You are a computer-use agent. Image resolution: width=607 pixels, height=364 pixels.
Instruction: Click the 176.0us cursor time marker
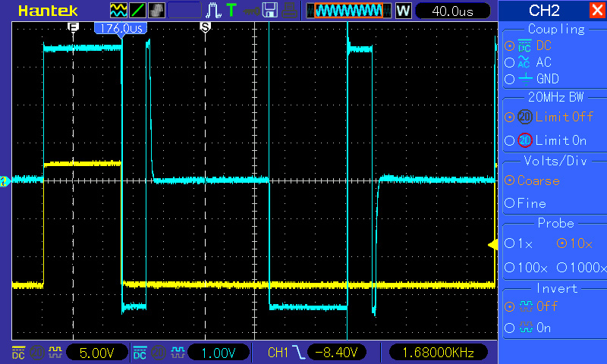tap(121, 29)
